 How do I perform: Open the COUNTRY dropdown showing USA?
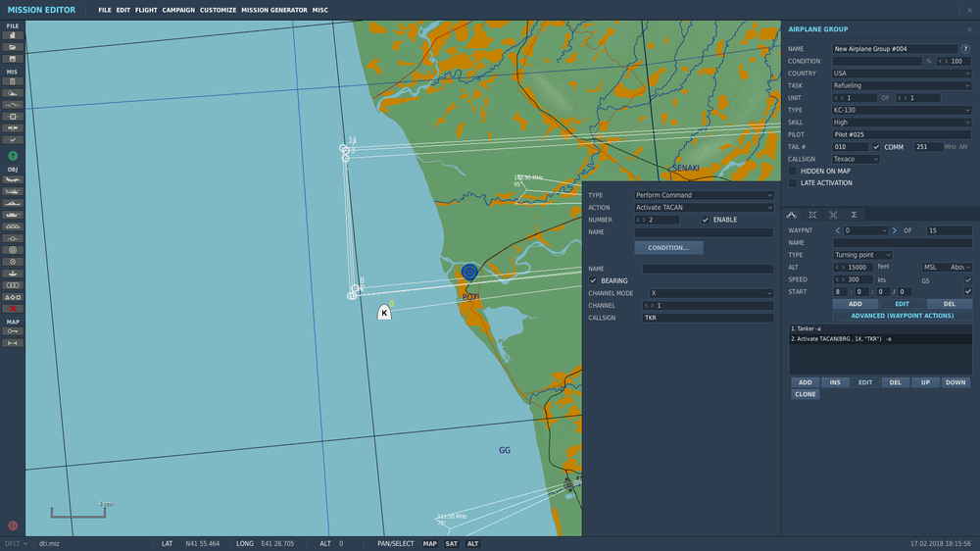pyautogui.click(x=902, y=74)
